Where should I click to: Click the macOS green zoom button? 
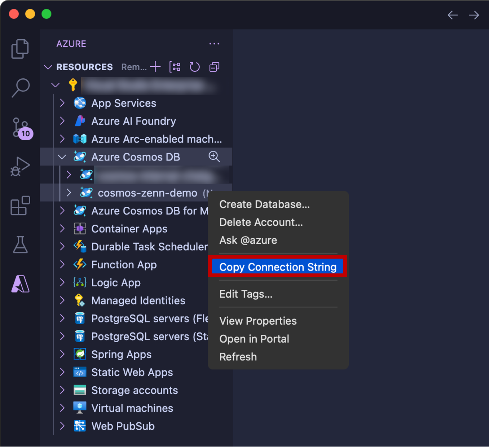click(x=47, y=14)
